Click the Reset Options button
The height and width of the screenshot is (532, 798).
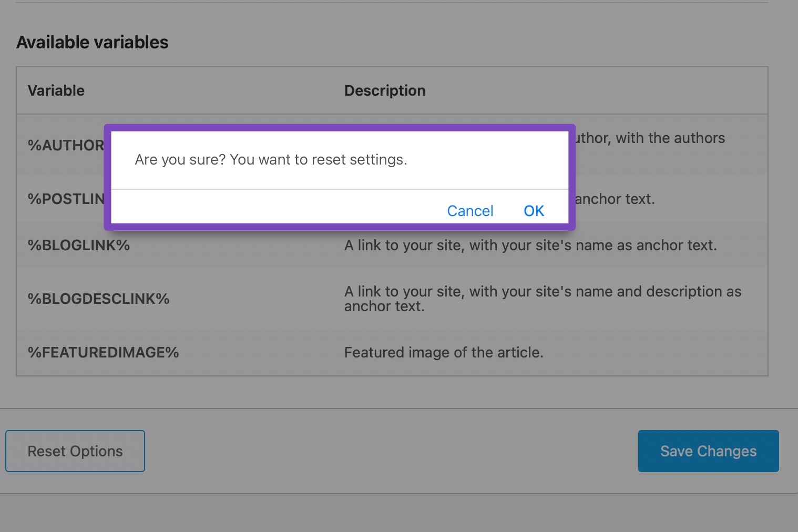75,451
